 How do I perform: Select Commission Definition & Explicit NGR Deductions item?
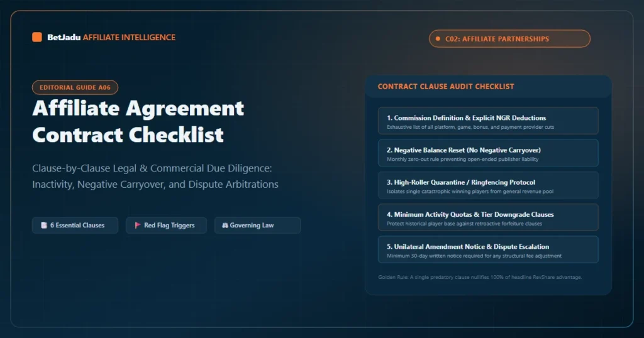(x=488, y=121)
